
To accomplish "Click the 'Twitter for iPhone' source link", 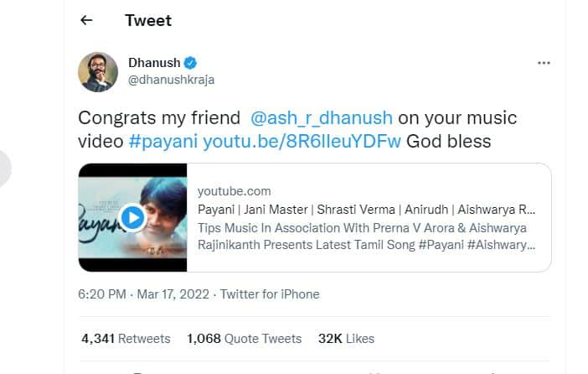I will click(x=271, y=294).
